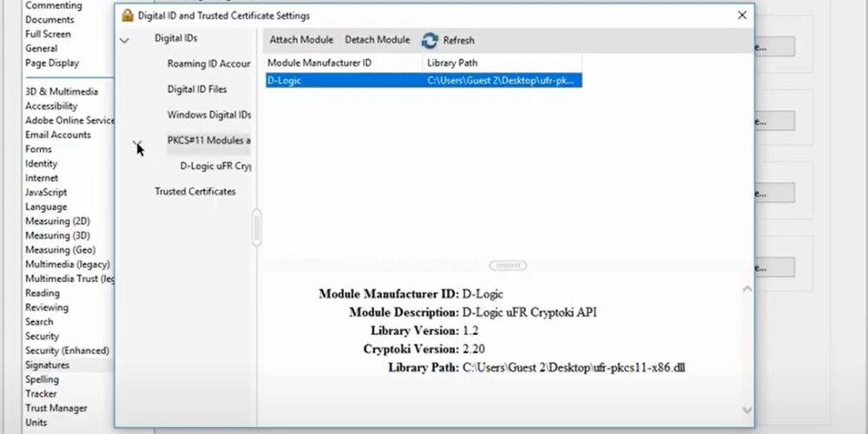
Task: Click Detach Module
Action: pos(377,40)
